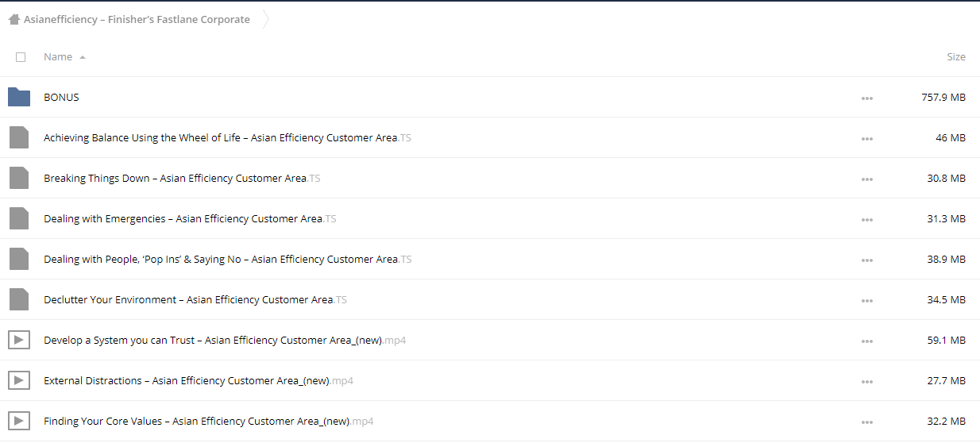Click the Declutter Your Environment file icon

pyautogui.click(x=19, y=299)
